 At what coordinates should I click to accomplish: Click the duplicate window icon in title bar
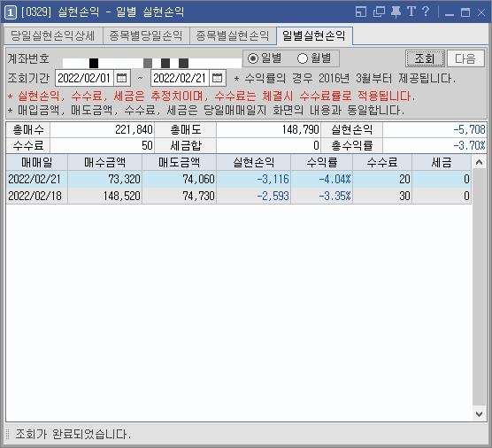click(x=379, y=12)
